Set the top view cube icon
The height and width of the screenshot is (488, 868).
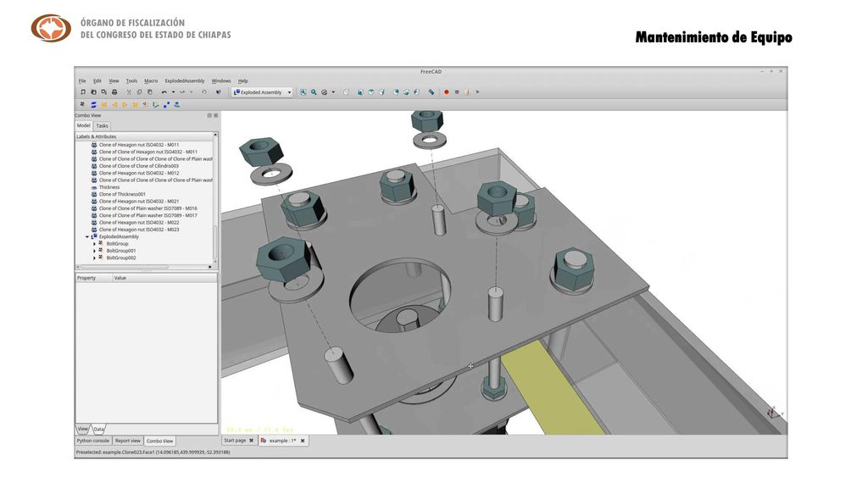[371, 91]
